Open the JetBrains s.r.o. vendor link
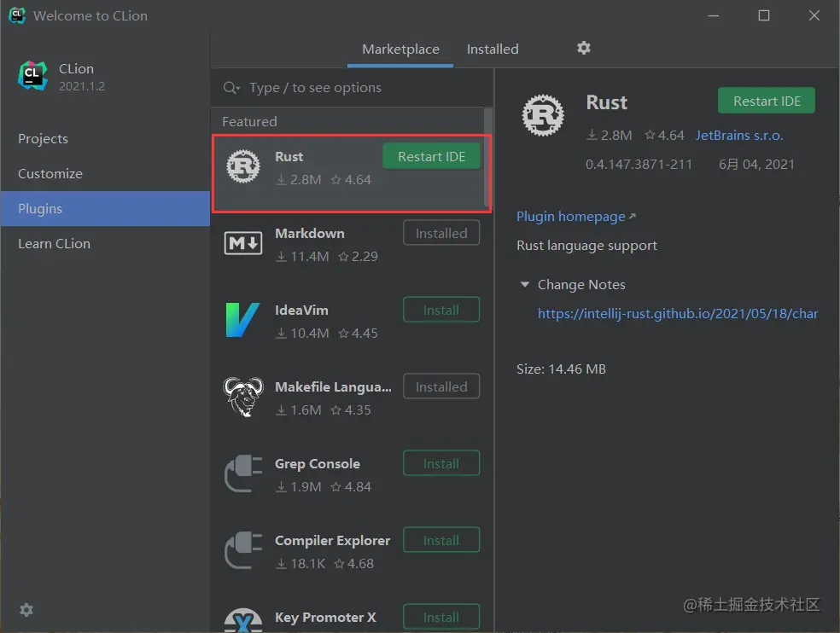Screen dimensions: 840x633 pos(738,136)
